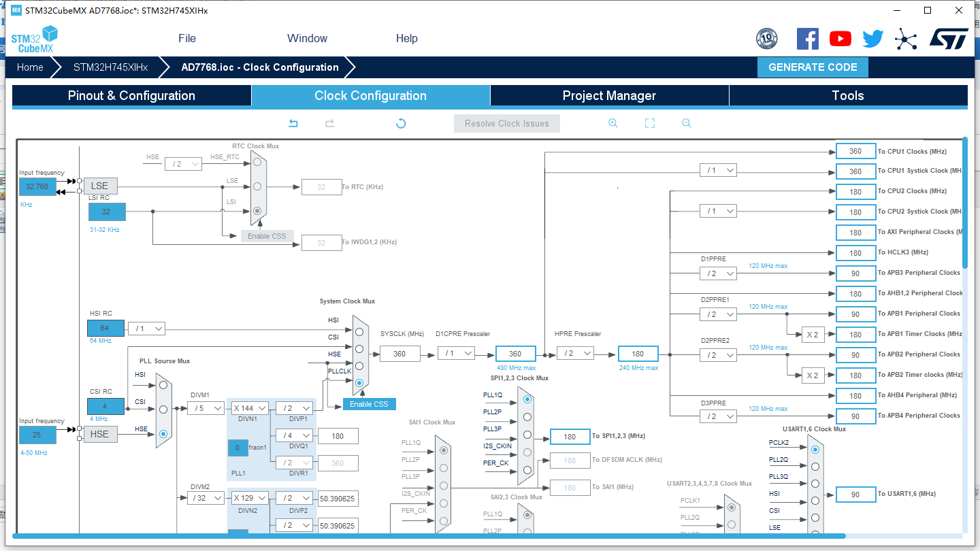Click the ST community network icon
Image resolution: width=980 pixels, height=551 pixels.
pyautogui.click(x=906, y=39)
